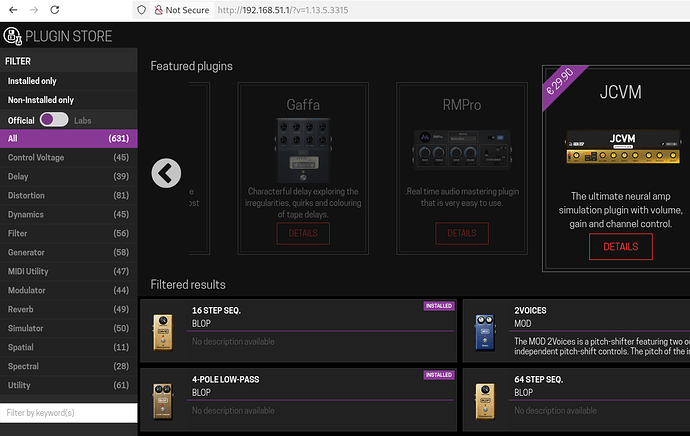Click the Plugin Store logo icon
The height and width of the screenshot is (436, 690).
pos(13,38)
